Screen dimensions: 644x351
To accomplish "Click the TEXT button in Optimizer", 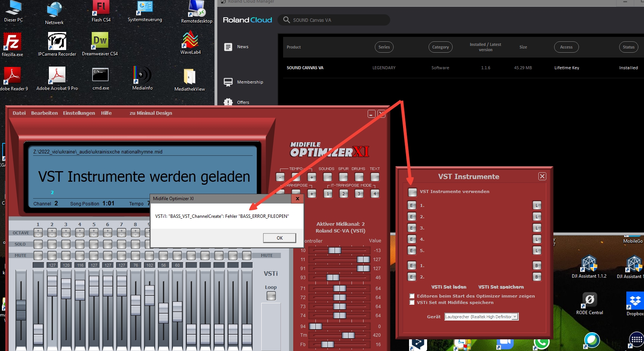I will 375,177.
